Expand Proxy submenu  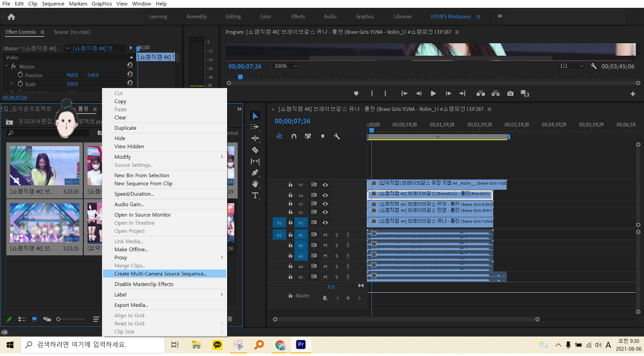pyautogui.click(x=164, y=257)
